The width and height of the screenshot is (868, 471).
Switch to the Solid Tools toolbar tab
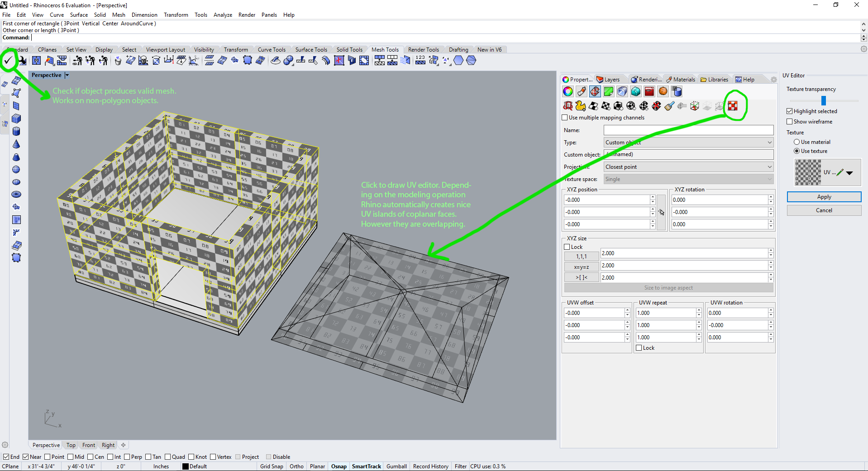coord(349,50)
